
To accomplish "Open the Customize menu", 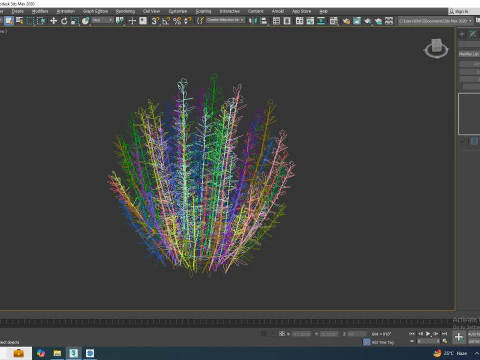I will point(178,11).
